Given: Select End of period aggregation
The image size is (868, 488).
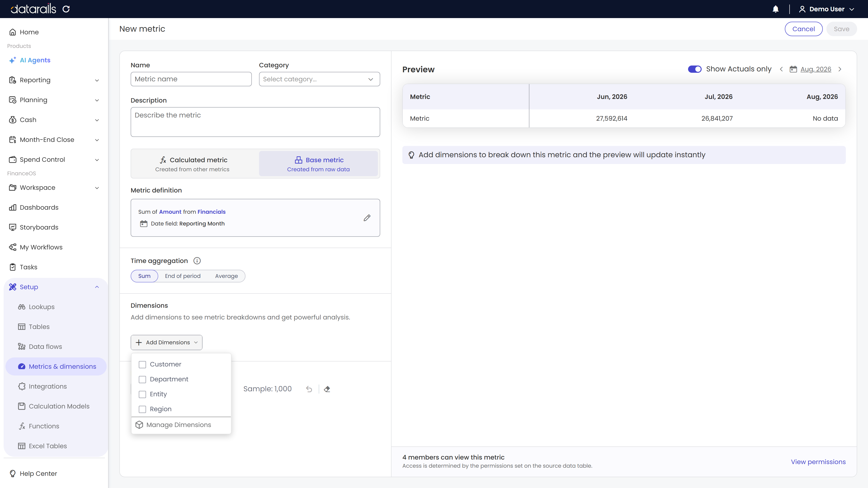Looking at the screenshot, I should point(183,276).
